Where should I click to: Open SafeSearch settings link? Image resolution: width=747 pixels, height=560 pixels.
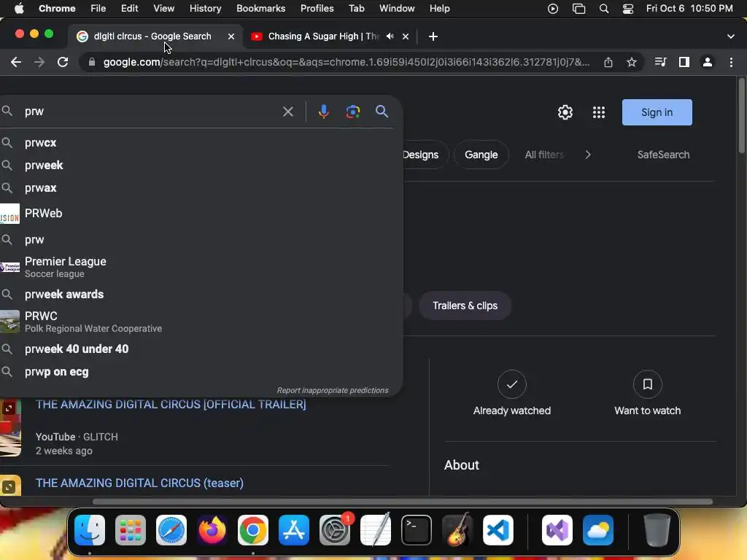(663, 155)
